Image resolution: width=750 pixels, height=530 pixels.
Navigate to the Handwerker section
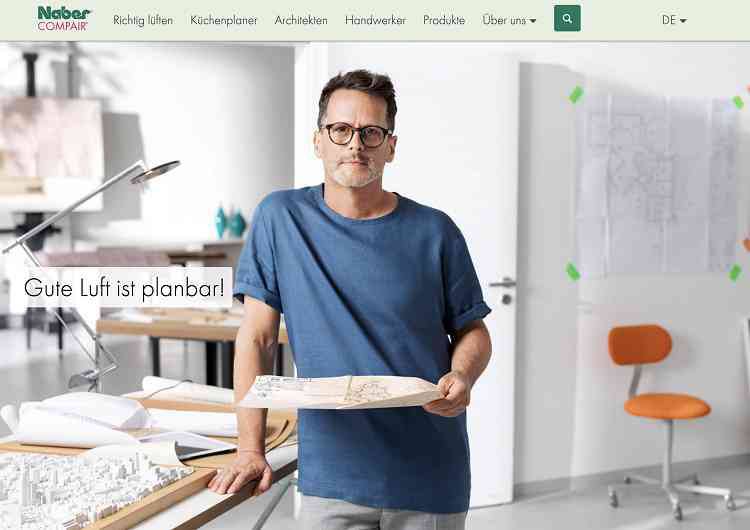click(375, 20)
